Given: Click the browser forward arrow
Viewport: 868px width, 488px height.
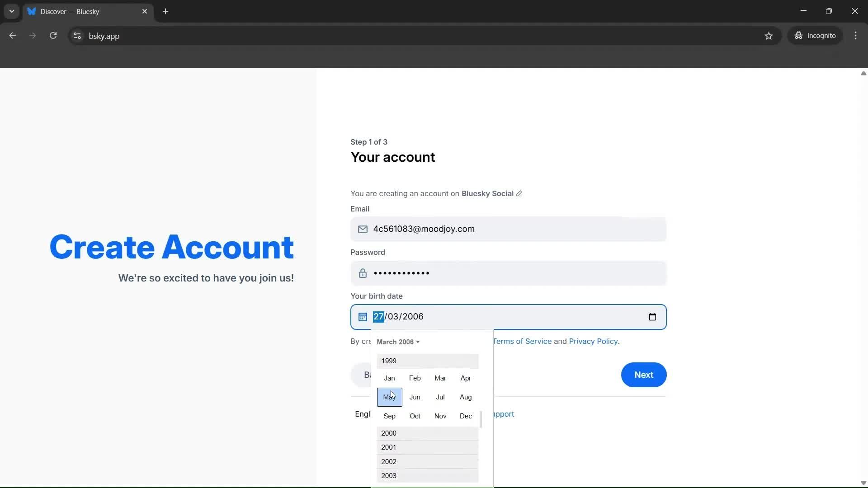Looking at the screenshot, I should (33, 36).
